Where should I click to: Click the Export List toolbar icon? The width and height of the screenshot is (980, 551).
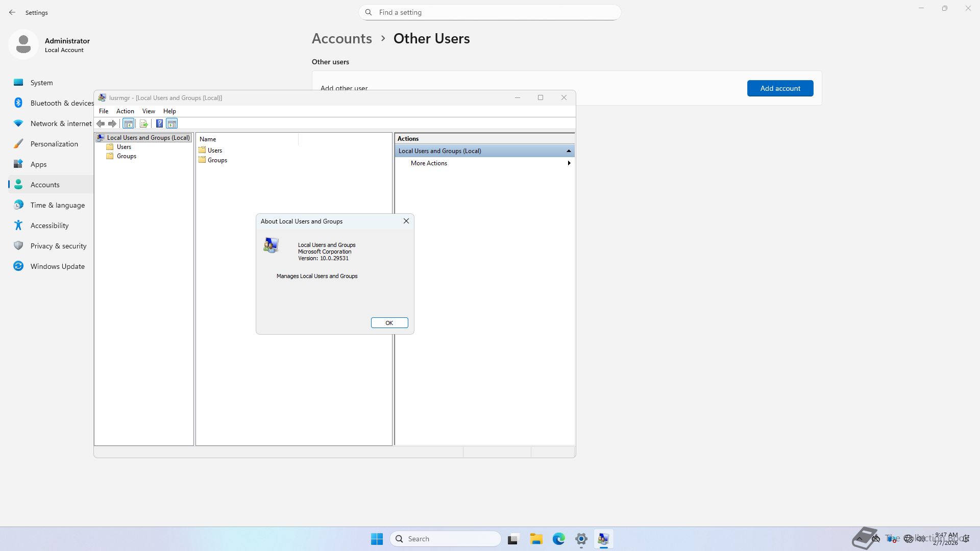(144, 123)
